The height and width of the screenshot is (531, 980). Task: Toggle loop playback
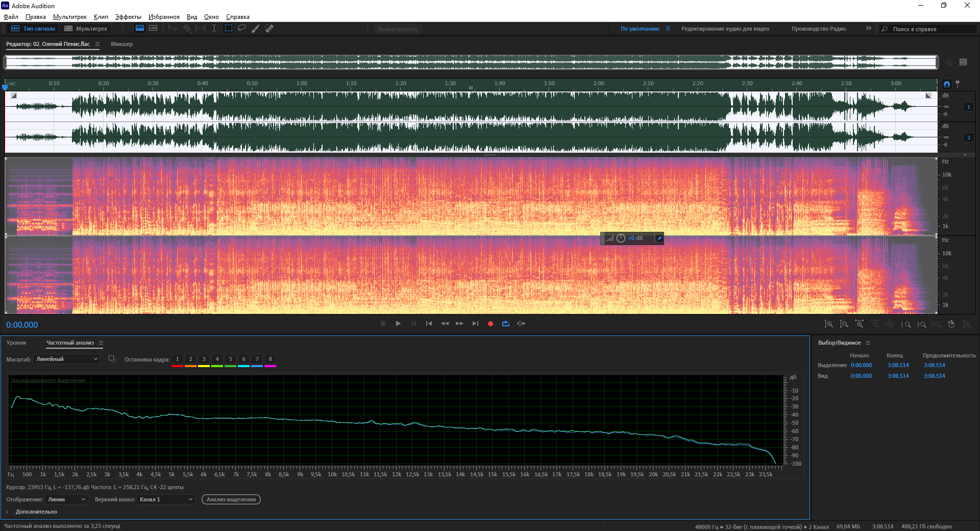(x=506, y=324)
